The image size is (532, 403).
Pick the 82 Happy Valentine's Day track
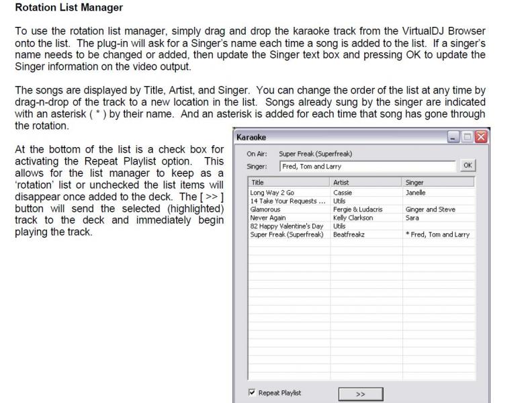click(x=287, y=226)
